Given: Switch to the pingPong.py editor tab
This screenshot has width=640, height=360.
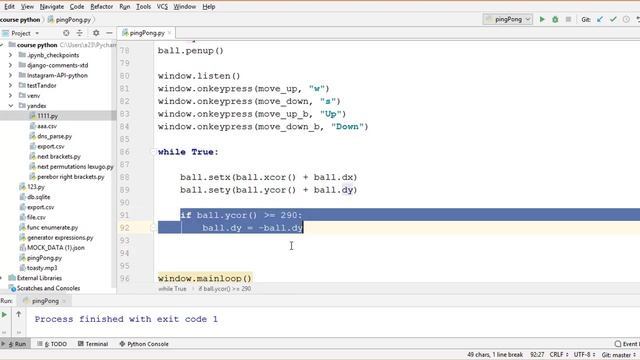Looking at the screenshot, I should click(147, 33).
